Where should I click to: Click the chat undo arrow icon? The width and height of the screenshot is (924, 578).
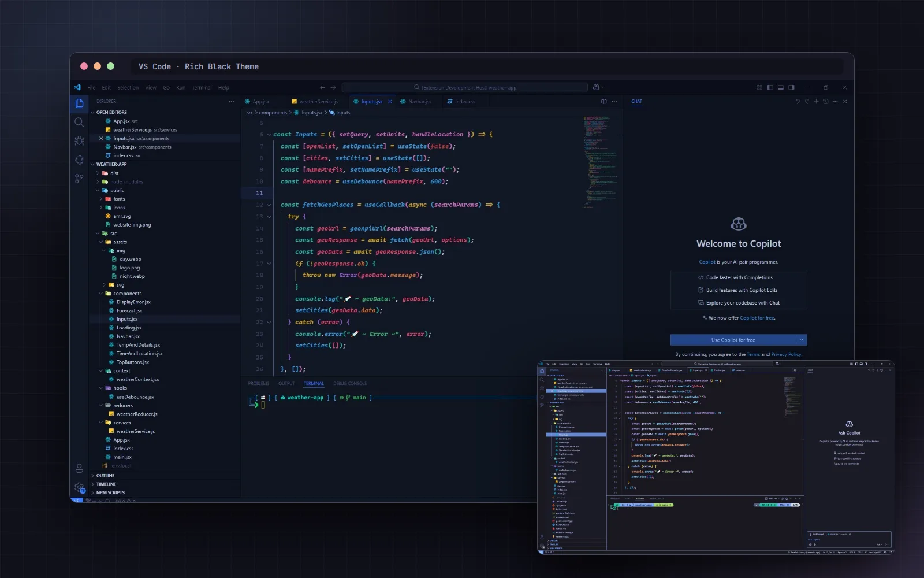798,101
